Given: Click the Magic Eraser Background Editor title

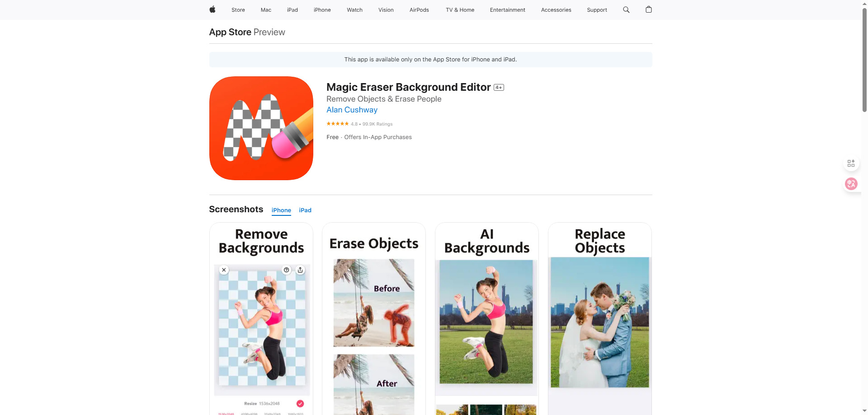Looking at the screenshot, I should 409,87.
